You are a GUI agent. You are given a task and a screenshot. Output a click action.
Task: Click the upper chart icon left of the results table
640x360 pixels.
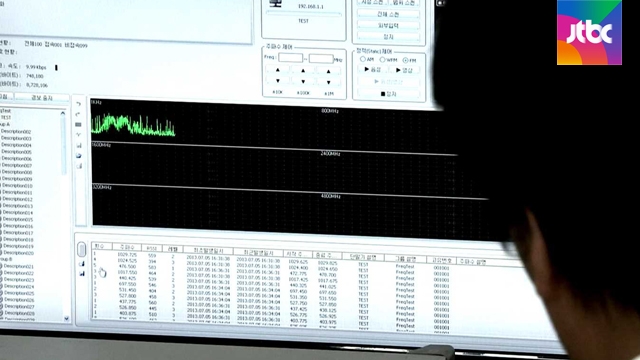click(x=82, y=264)
